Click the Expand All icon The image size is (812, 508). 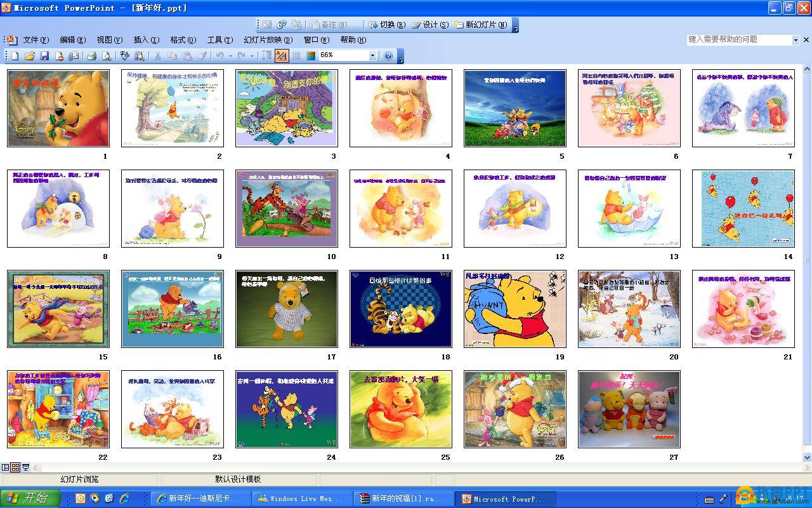pos(267,56)
